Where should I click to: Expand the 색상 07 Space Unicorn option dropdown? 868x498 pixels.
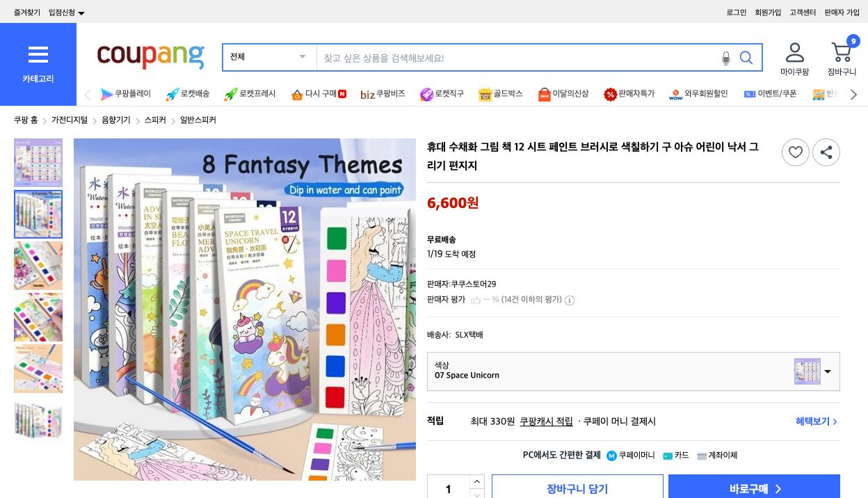pos(828,371)
